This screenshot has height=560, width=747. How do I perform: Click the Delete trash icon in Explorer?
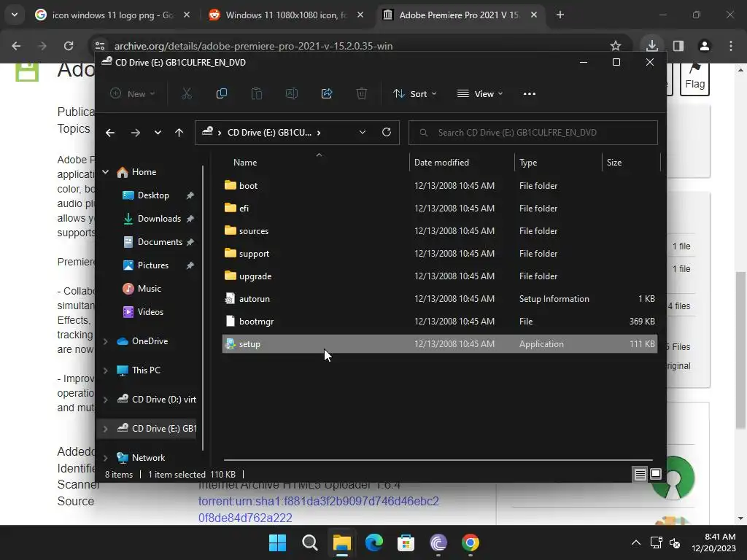[362, 94]
